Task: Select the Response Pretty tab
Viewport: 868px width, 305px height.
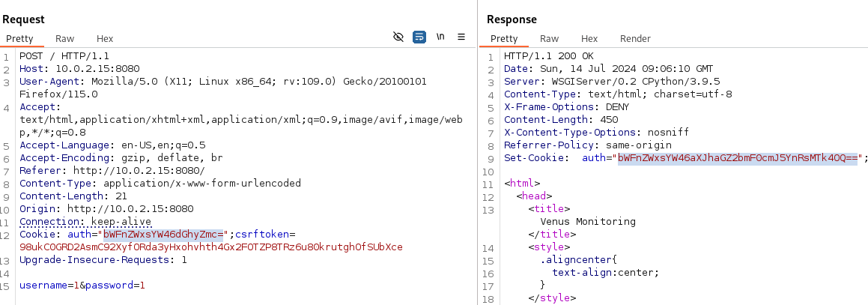Action: tap(504, 38)
